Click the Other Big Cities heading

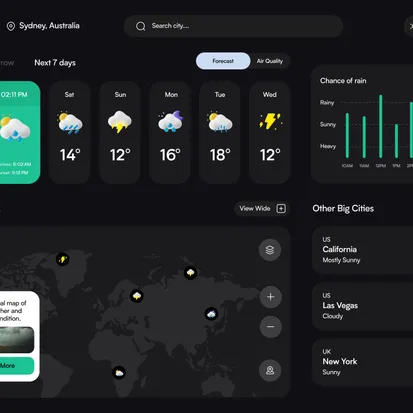[x=343, y=209]
